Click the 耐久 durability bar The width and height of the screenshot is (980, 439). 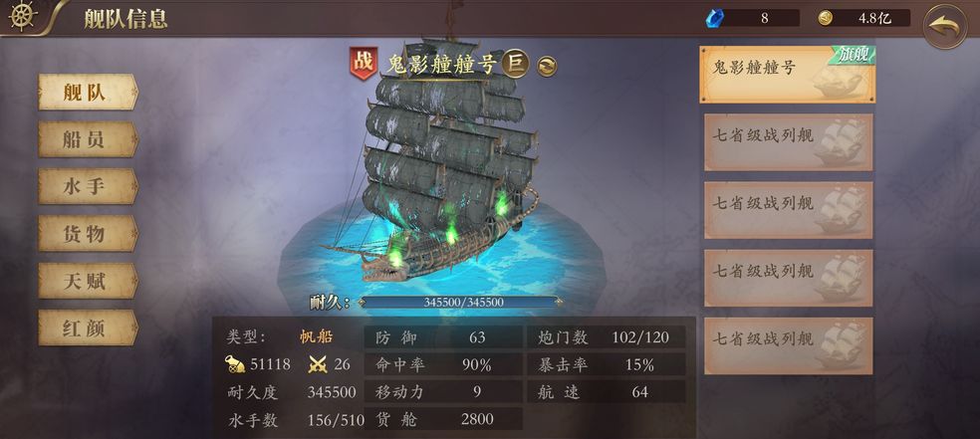pos(459,303)
